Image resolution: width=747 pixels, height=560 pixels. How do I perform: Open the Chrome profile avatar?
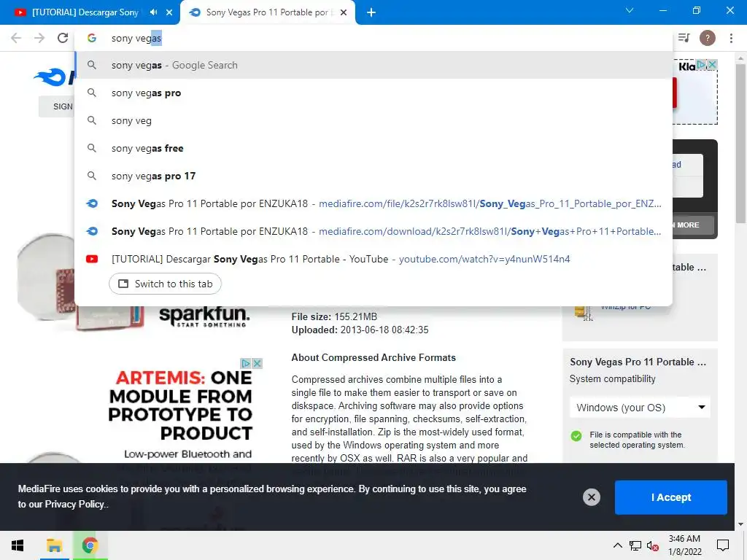(708, 38)
